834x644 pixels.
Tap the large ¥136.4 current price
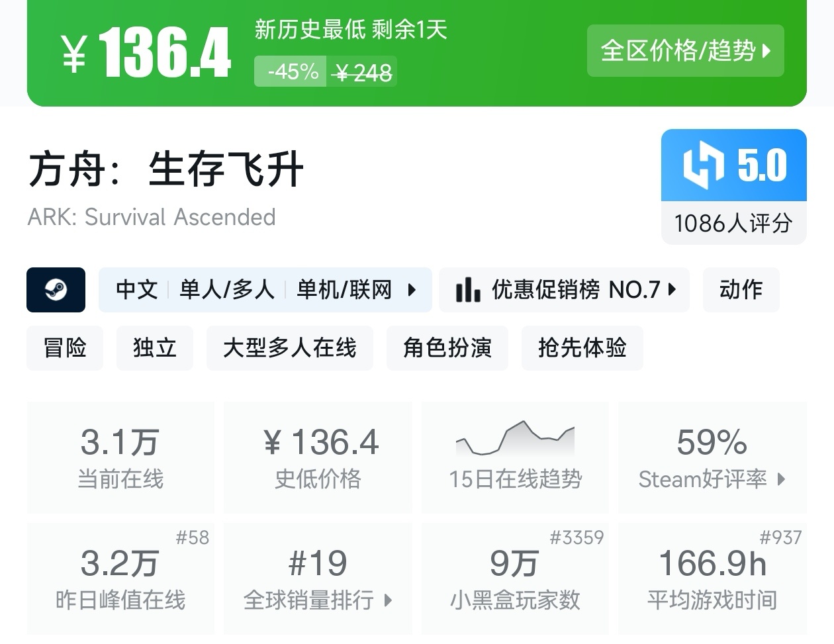(147, 52)
